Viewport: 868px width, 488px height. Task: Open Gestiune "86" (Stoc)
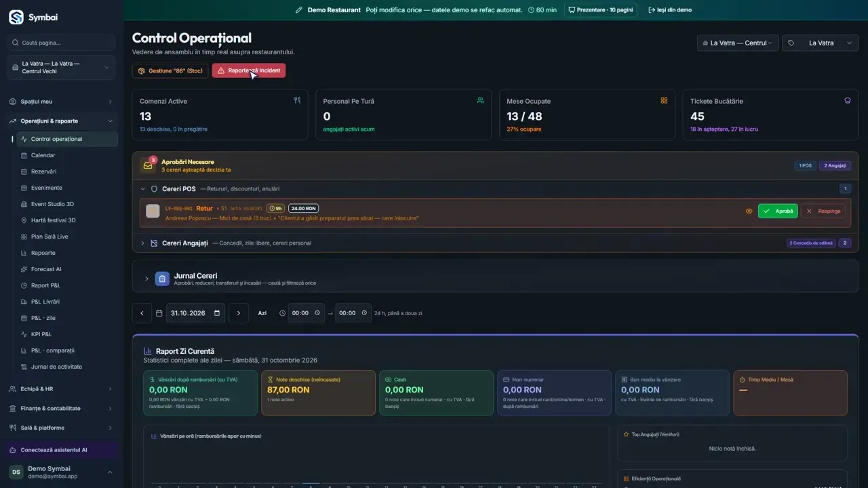170,70
